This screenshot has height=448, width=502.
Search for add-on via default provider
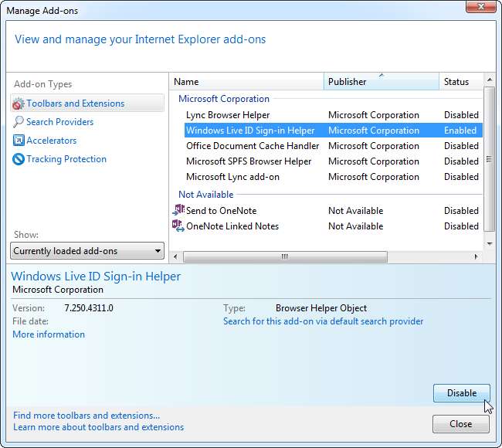323,321
